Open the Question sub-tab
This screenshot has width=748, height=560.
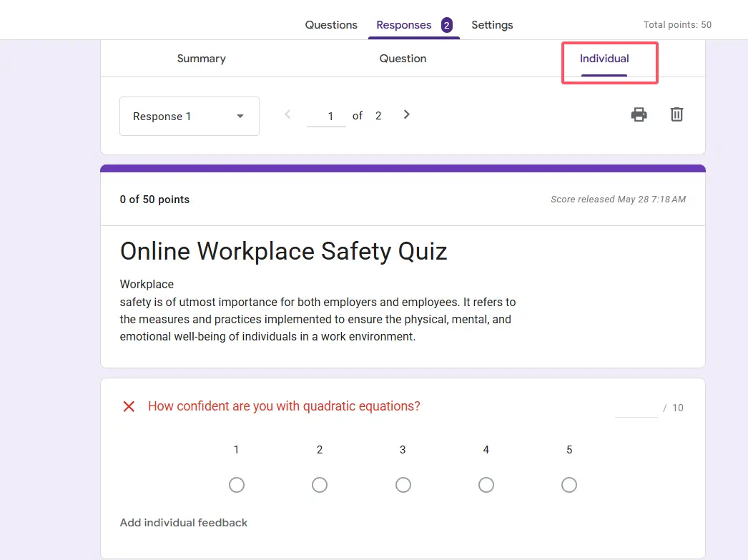tap(403, 59)
